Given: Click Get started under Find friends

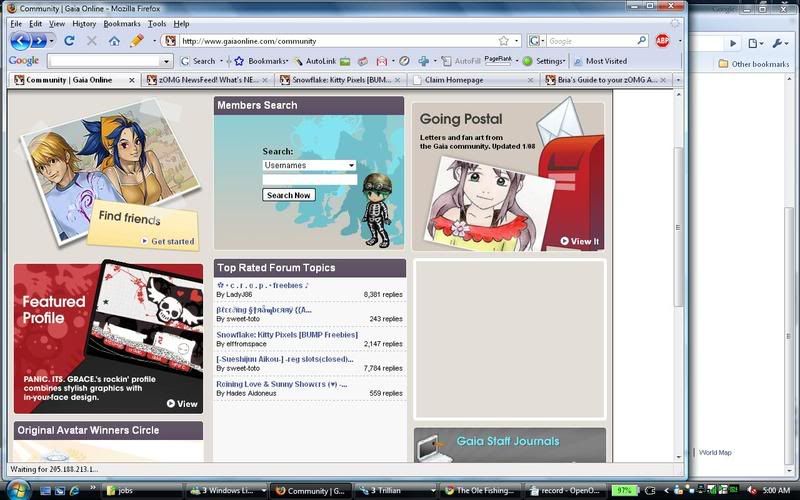Looking at the screenshot, I should point(168,241).
